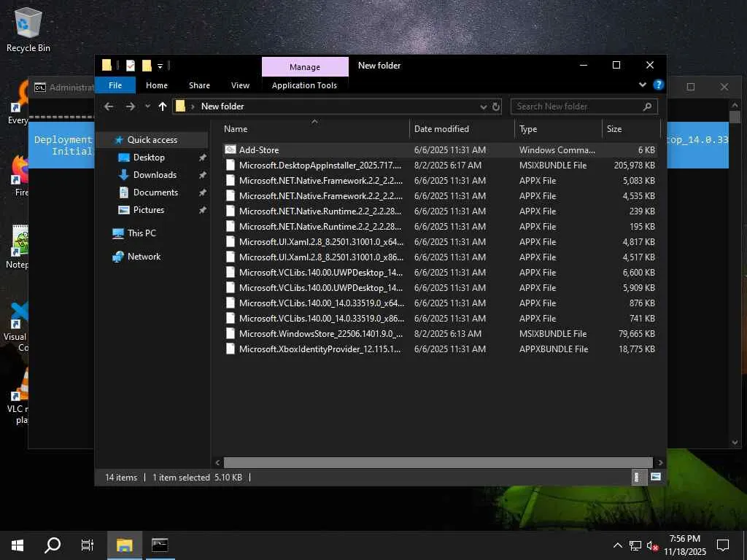This screenshot has height=560, width=747.
Task: Open the Application Tools tab
Action: coord(304,85)
